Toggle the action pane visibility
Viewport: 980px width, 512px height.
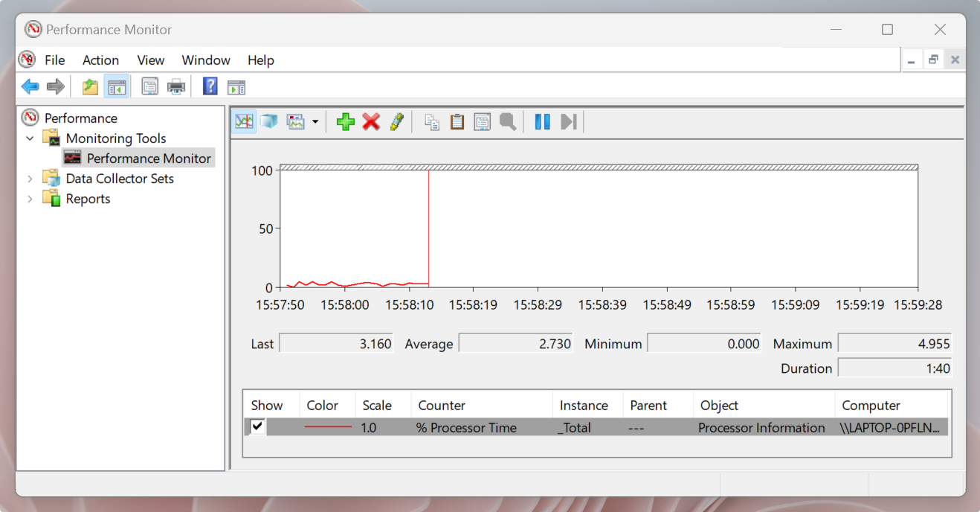pos(236,86)
